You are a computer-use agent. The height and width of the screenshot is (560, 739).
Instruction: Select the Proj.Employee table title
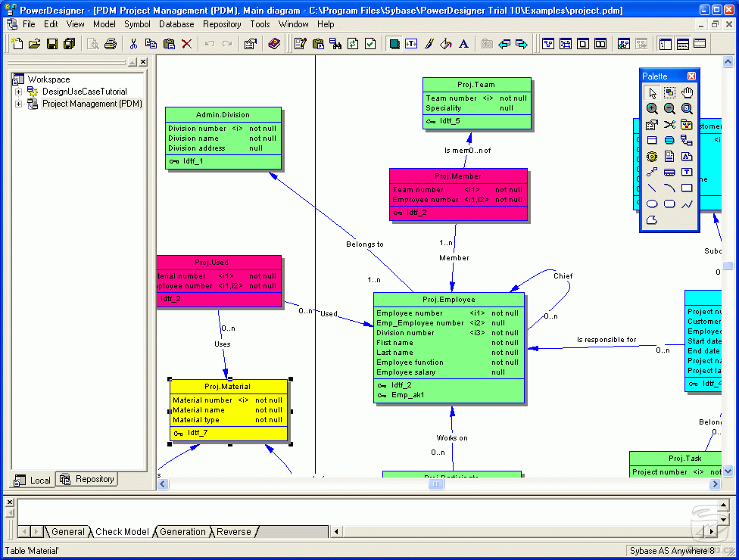(449, 300)
